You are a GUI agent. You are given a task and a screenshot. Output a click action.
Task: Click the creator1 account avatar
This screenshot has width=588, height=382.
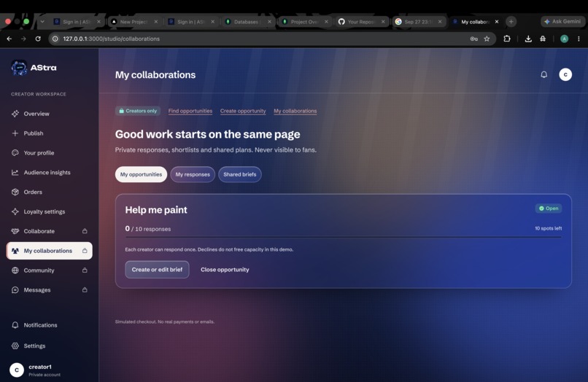(x=17, y=370)
